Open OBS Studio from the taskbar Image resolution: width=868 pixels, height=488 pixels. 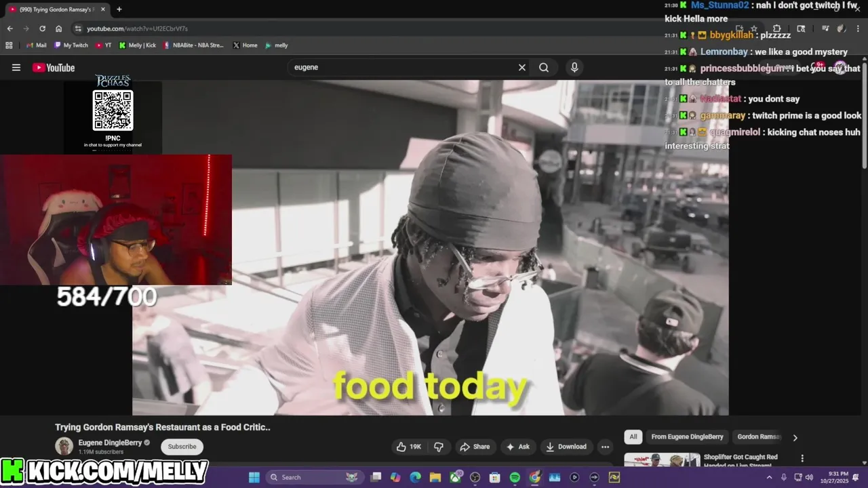tap(475, 477)
